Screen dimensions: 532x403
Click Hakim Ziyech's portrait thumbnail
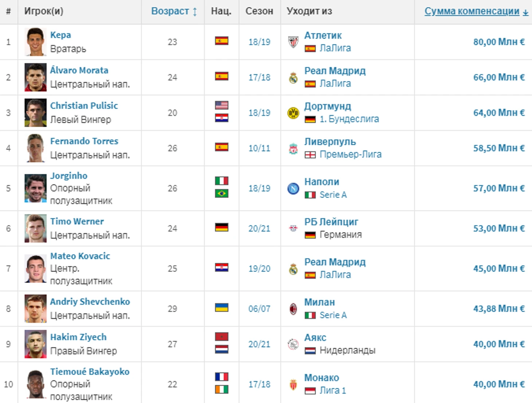[x=35, y=344]
